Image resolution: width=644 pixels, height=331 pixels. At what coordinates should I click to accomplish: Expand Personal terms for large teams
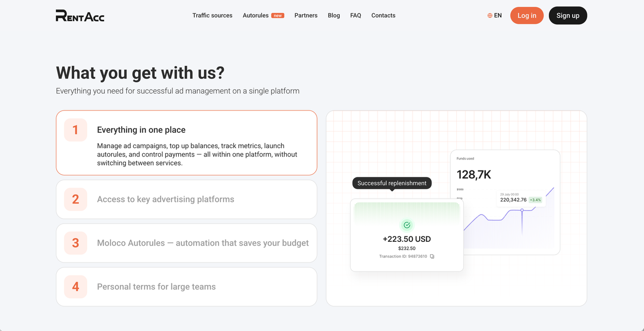pyautogui.click(x=186, y=286)
